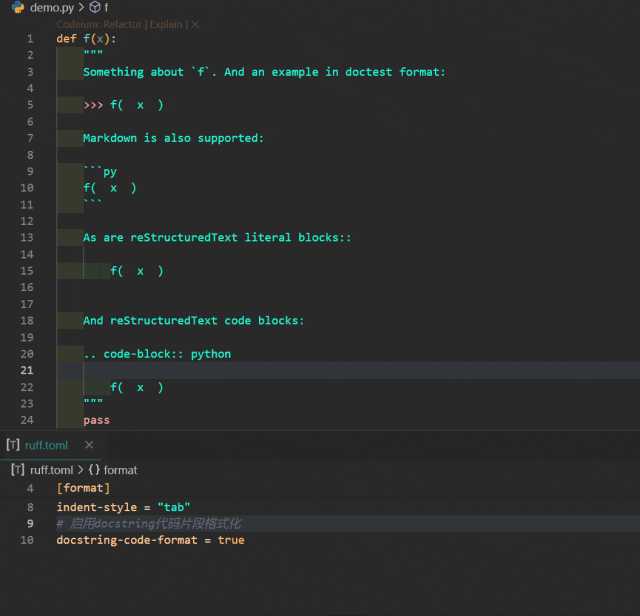Click the closing backtick fence on line 11
This screenshot has width=640, height=616.
[x=93, y=202]
